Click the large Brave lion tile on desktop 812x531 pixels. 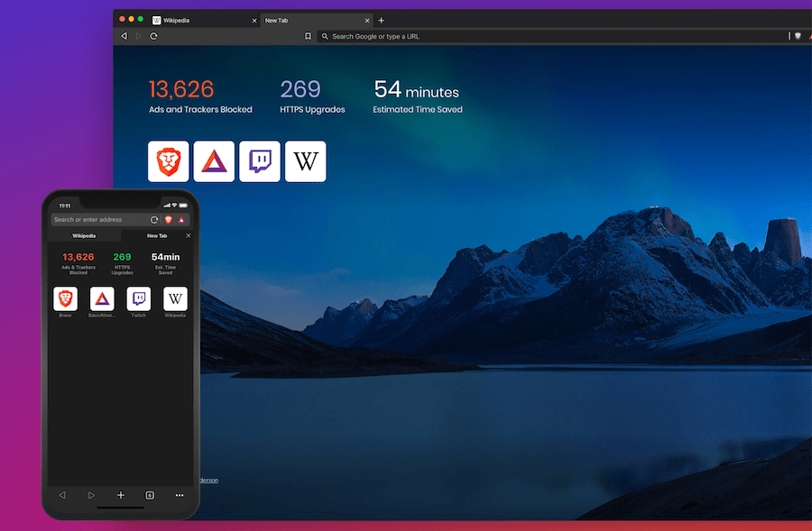[x=169, y=161]
